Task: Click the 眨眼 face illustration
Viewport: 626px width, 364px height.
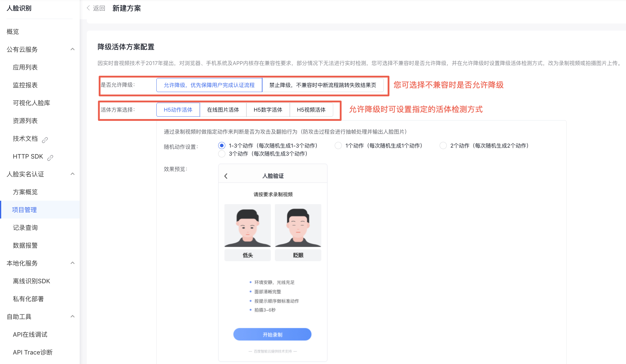Action: click(x=298, y=226)
